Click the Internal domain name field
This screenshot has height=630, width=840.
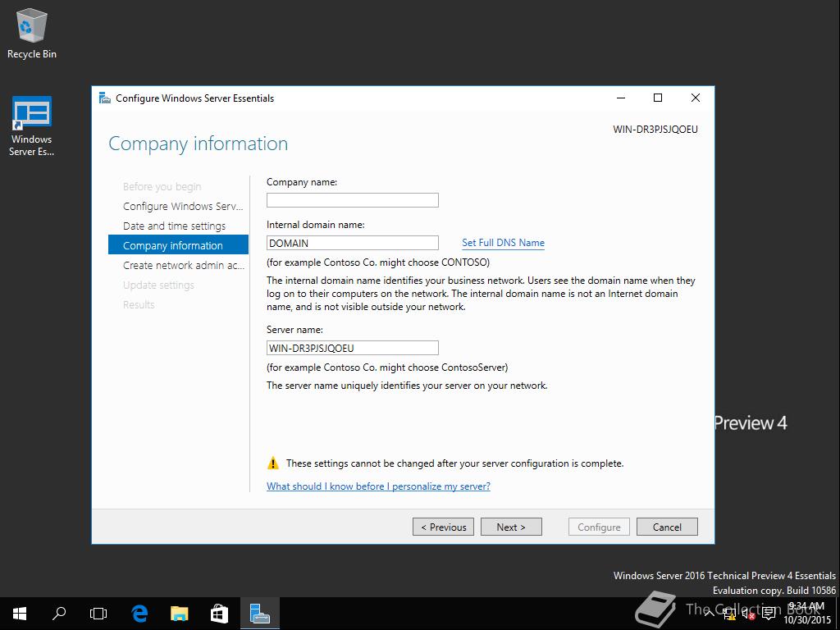coord(353,243)
